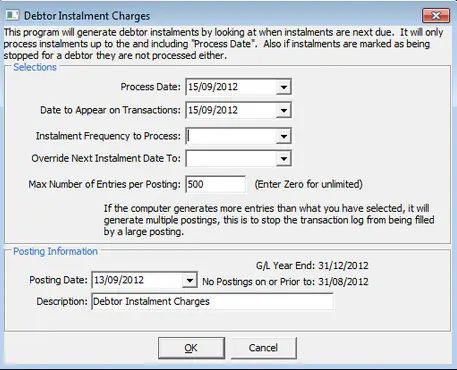The height and width of the screenshot is (370, 457).
Task: Click the dialog icon in the title bar
Action: click(x=13, y=15)
